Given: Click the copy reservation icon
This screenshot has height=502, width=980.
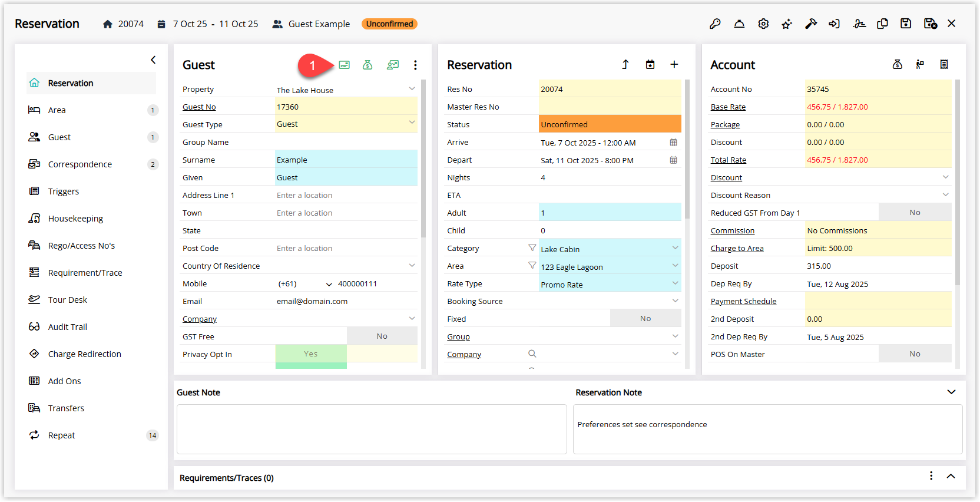Looking at the screenshot, I should tap(882, 24).
